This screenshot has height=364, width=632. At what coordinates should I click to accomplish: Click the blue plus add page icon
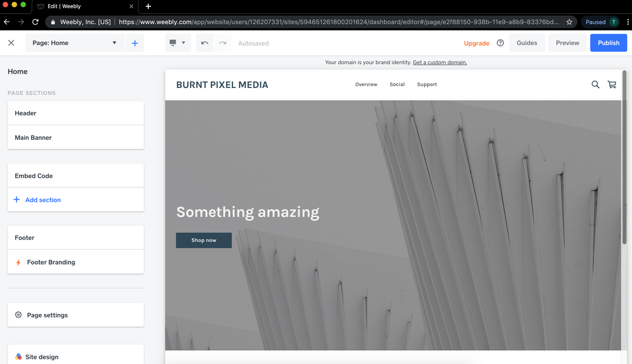click(135, 43)
